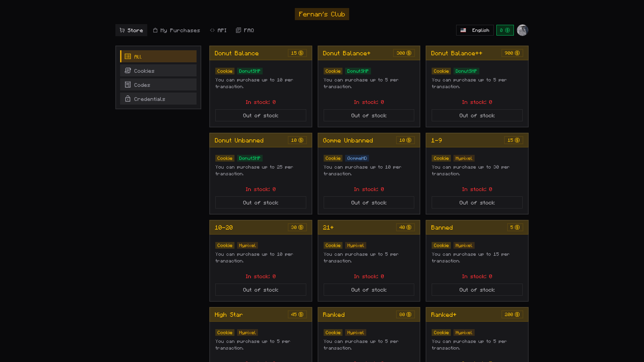Screen dimensions: 644x362
Task: Click Out of stock under Donut Balance+
Action: coord(369,115)
